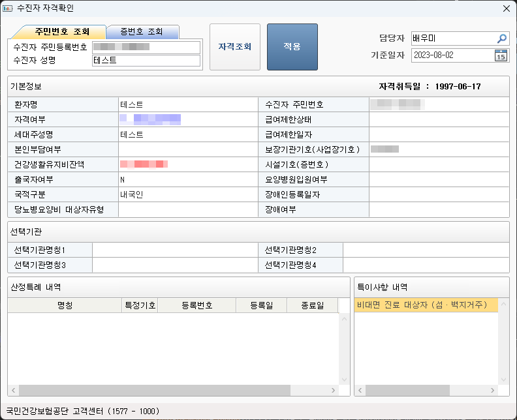Click into the 담당자 text field

[453, 38]
